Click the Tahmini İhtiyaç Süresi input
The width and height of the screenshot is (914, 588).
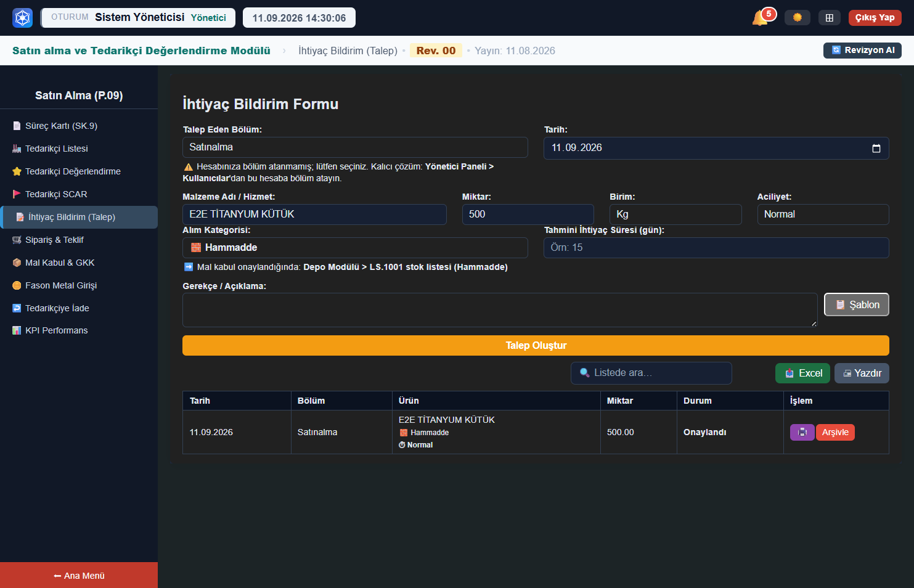[716, 248]
